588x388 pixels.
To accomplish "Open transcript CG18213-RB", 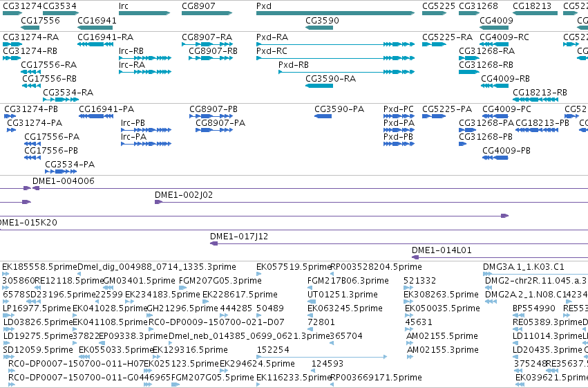I will click(535, 100).
